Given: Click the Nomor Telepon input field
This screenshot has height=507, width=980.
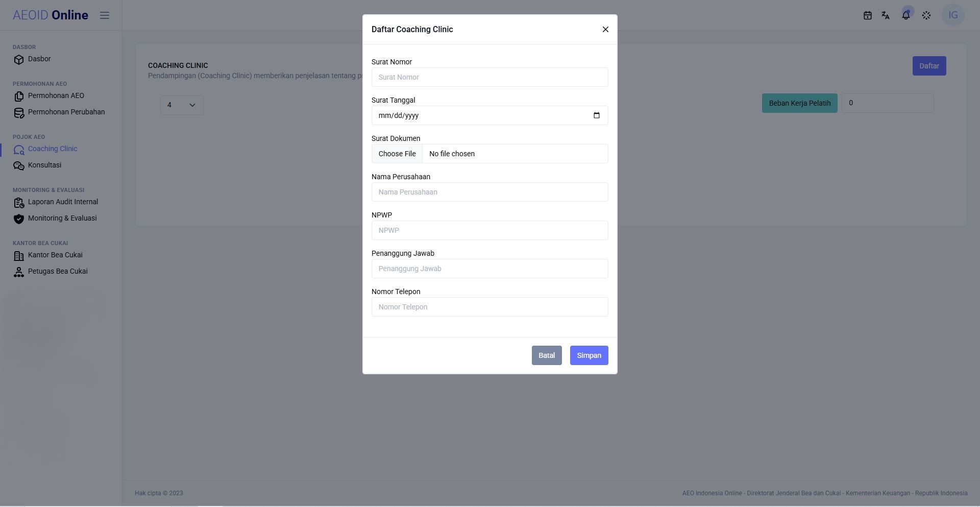Looking at the screenshot, I should (489, 307).
